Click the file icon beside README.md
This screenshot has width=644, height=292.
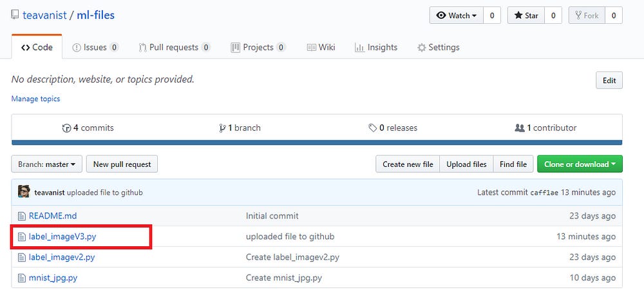21,216
